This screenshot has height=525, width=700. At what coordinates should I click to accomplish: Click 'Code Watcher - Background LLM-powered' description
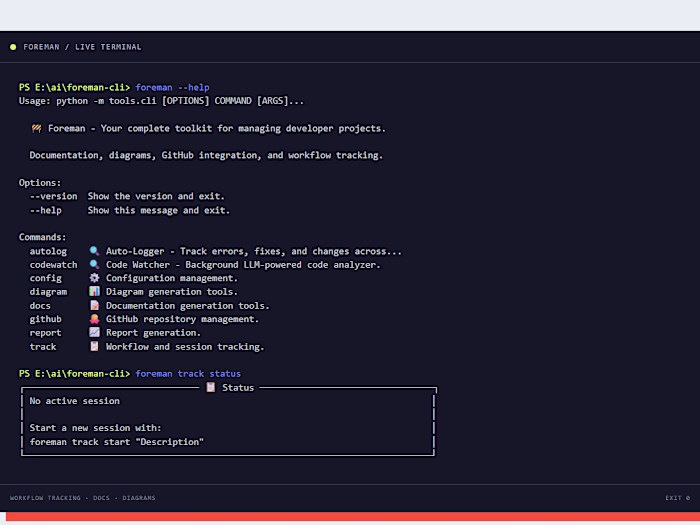[x=243, y=265]
